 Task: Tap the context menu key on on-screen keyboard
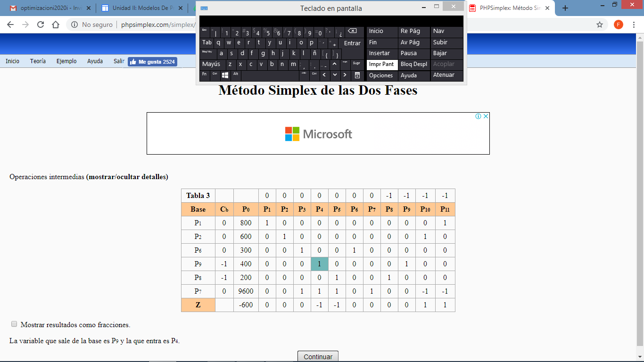click(357, 74)
